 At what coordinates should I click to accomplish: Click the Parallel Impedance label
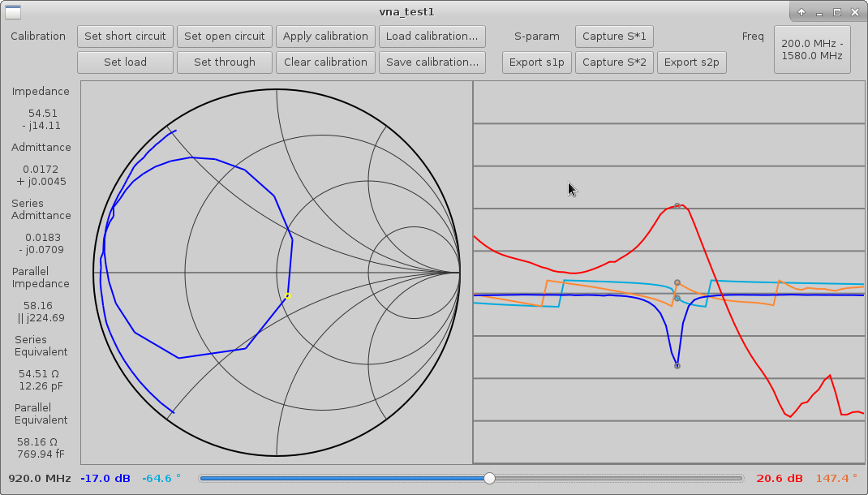pos(41,278)
